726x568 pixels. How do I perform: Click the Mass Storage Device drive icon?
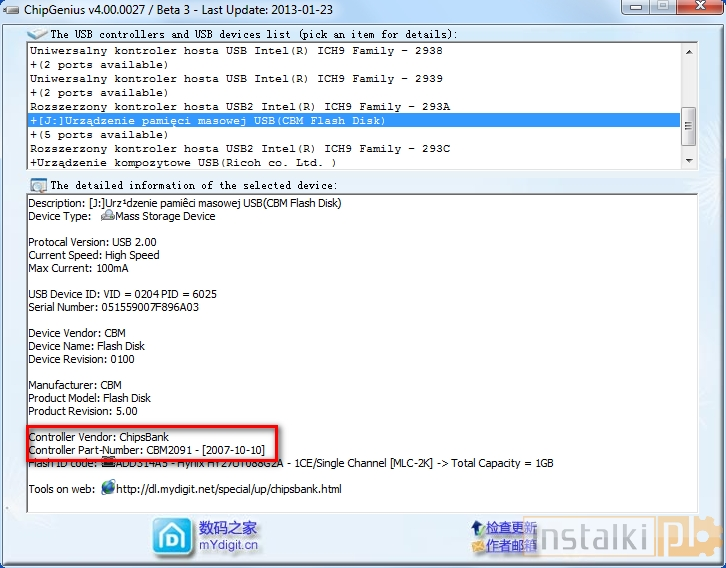coord(107,216)
